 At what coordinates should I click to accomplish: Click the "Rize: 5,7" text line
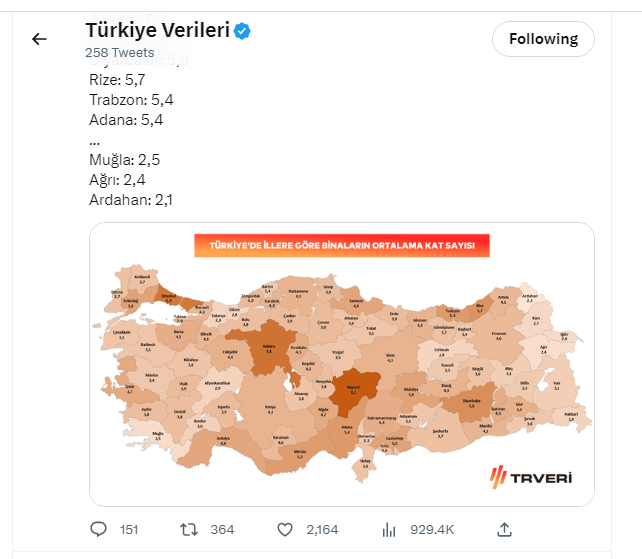[x=119, y=78]
